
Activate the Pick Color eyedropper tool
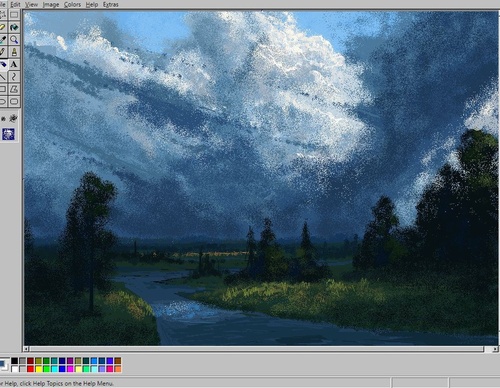tap(2, 39)
